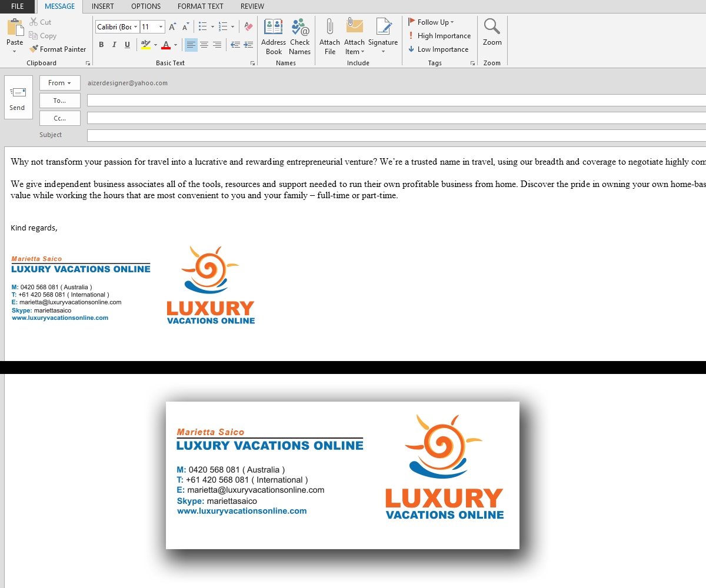Toggle underline formatting
Screen dimensions: 706x588
(127, 45)
